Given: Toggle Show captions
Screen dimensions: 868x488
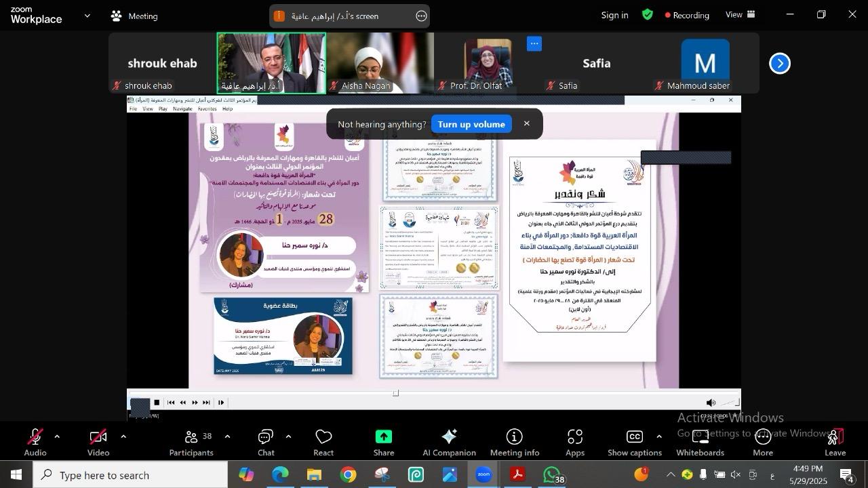Looking at the screenshot, I should point(634,442).
